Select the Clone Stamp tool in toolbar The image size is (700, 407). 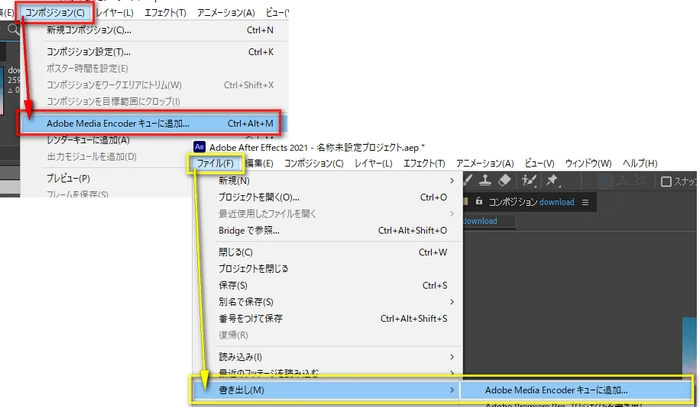482,181
